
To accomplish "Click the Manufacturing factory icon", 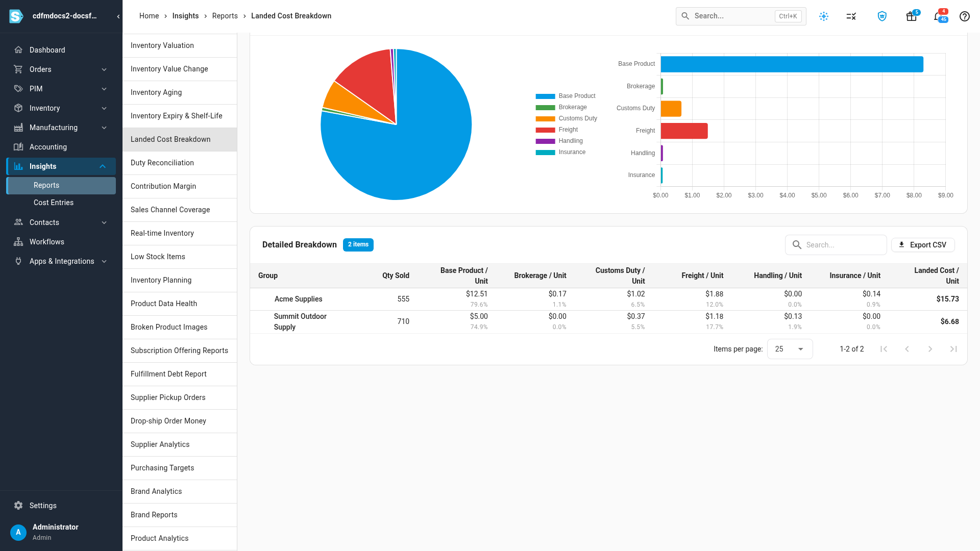I will [18, 128].
